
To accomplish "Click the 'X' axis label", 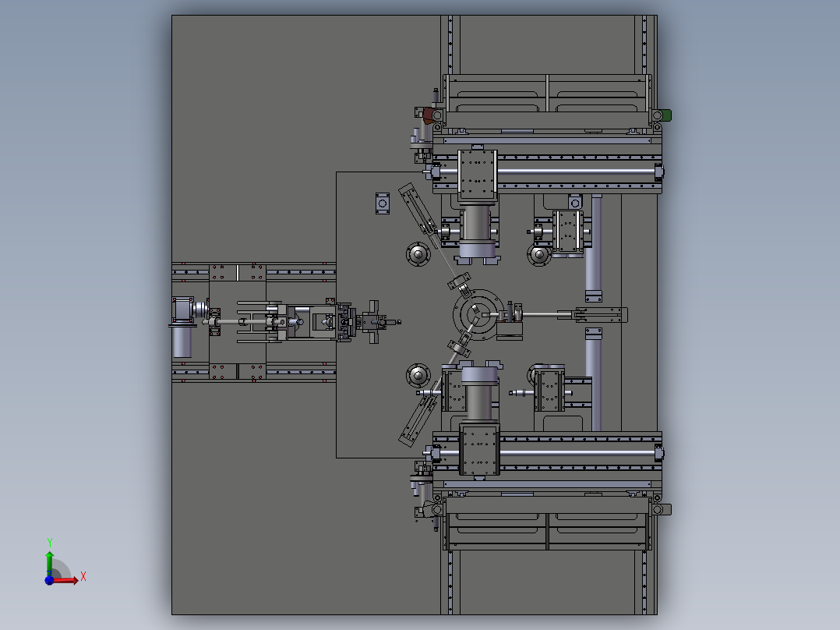I will (83, 576).
